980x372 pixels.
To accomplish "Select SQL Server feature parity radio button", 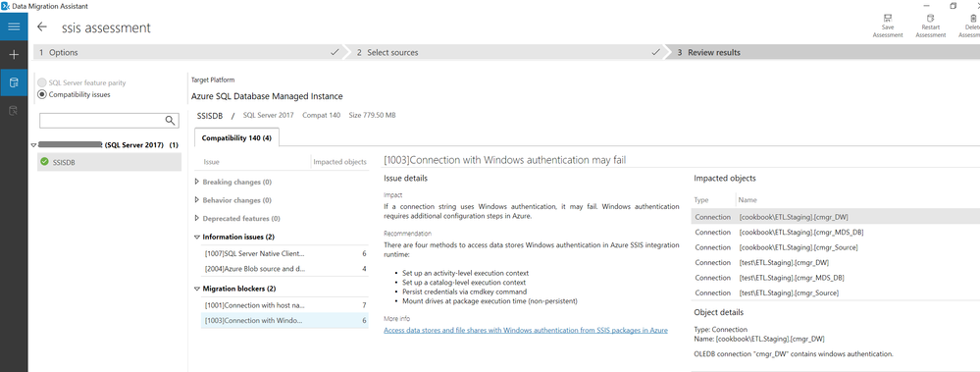I will (x=42, y=82).
